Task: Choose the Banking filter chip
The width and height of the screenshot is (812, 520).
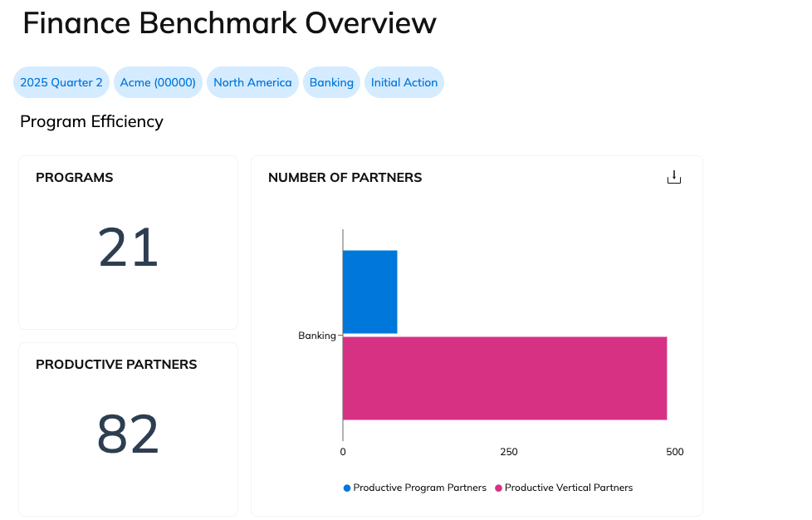Action: (x=331, y=82)
